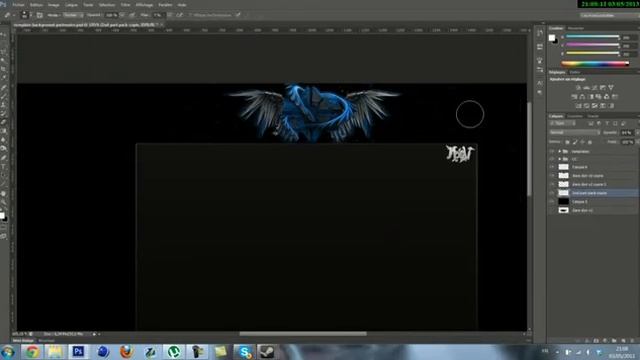Screen dimensions: 640x360
Task: Switch to the Styles tab
Action: point(575,72)
